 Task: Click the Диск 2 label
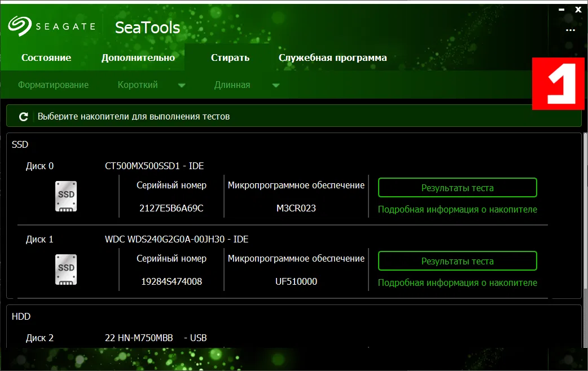40,338
